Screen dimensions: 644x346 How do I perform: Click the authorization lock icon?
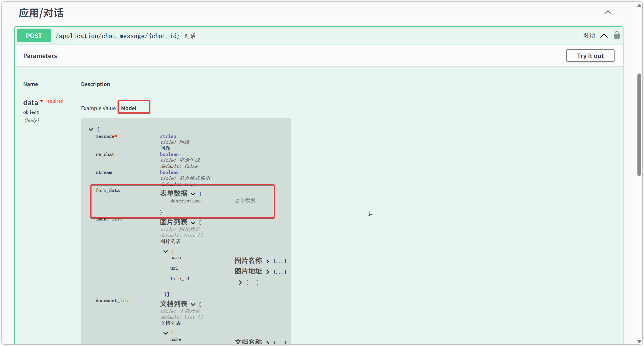617,35
